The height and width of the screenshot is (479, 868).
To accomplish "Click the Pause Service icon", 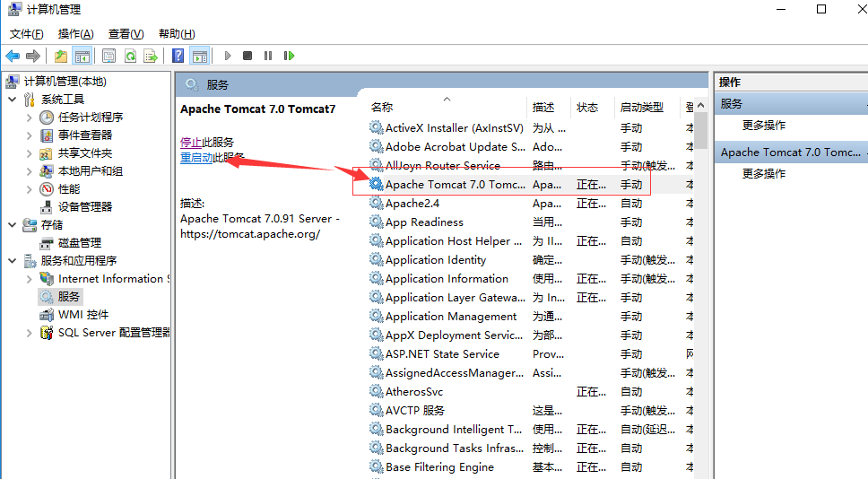I will (x=268, y=56).
